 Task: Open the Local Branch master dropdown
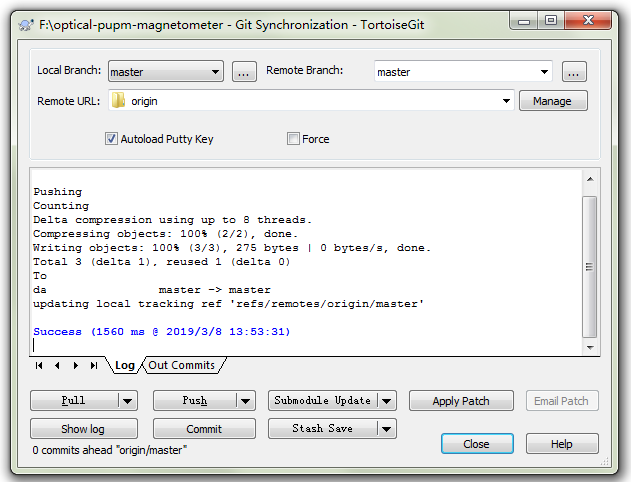coord(166,72)
